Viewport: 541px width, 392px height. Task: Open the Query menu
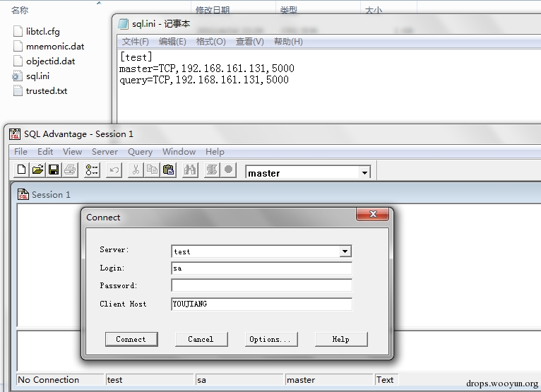pyautogui.click(x=140, y=151)
